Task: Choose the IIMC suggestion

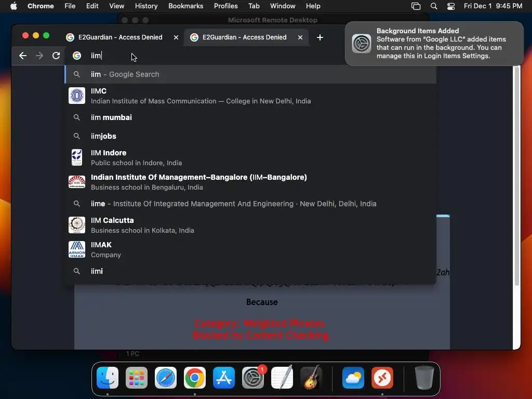Action: tap(250, 96)
